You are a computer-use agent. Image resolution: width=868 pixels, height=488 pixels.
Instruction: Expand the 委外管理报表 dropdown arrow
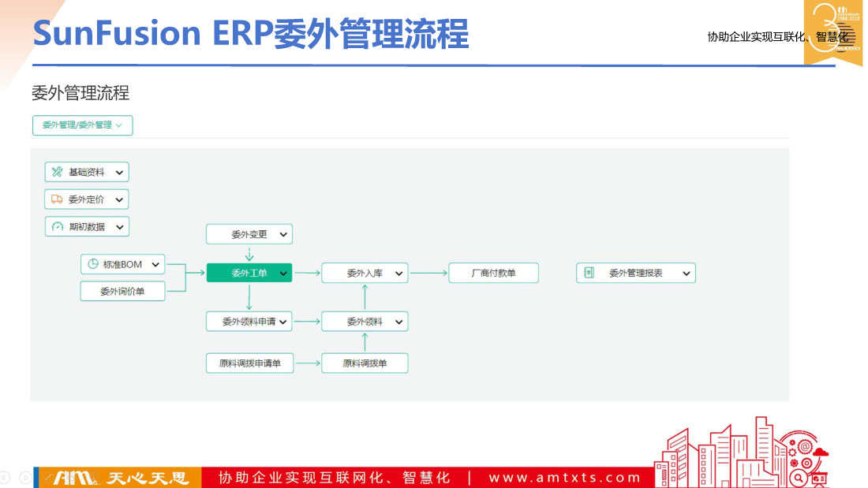click(687, 274)
